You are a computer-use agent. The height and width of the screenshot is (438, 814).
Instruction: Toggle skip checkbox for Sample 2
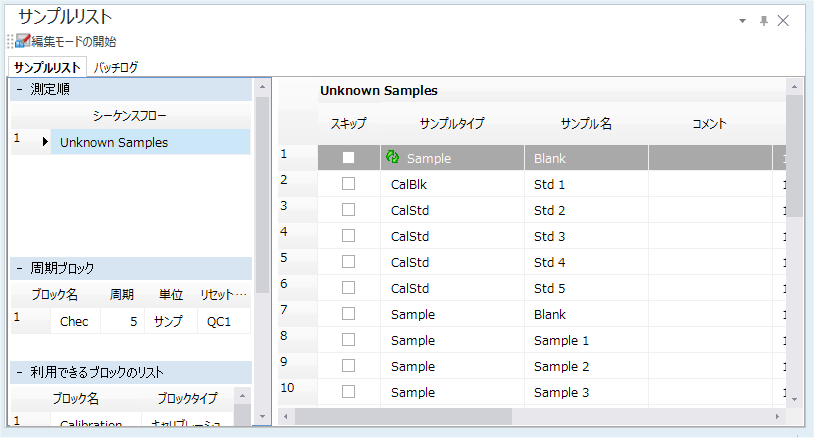point(348,365)
